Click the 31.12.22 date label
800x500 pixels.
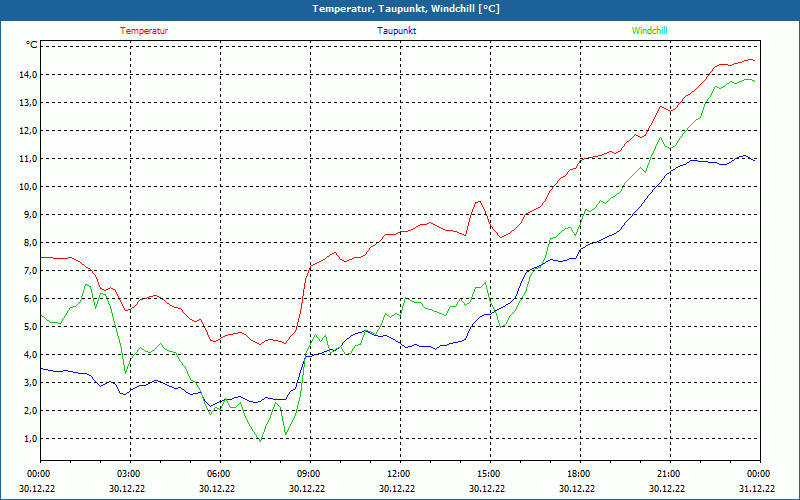[757, 488]
